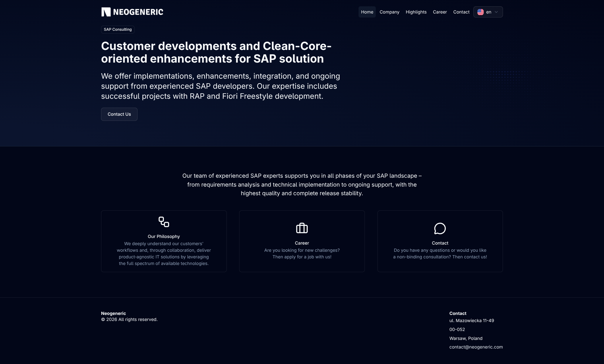
Task: Click the Contact Us button
Action: (x=119, y=114)
